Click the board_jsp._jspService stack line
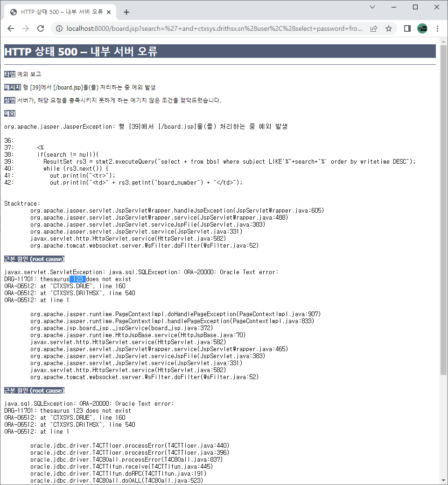448x485 pixels. click(122, 328)
